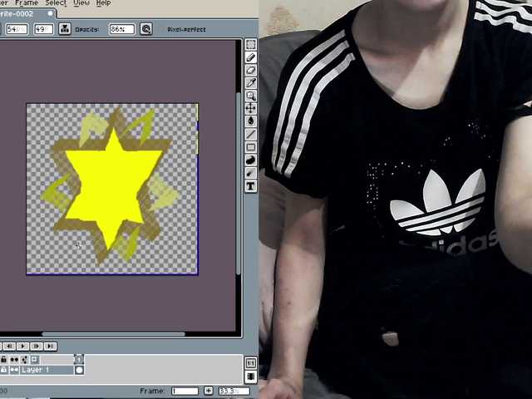The width and height of the screenshot is (532, 399).
Task: Jump to the last frame button
Action: (x=50, y=346)
